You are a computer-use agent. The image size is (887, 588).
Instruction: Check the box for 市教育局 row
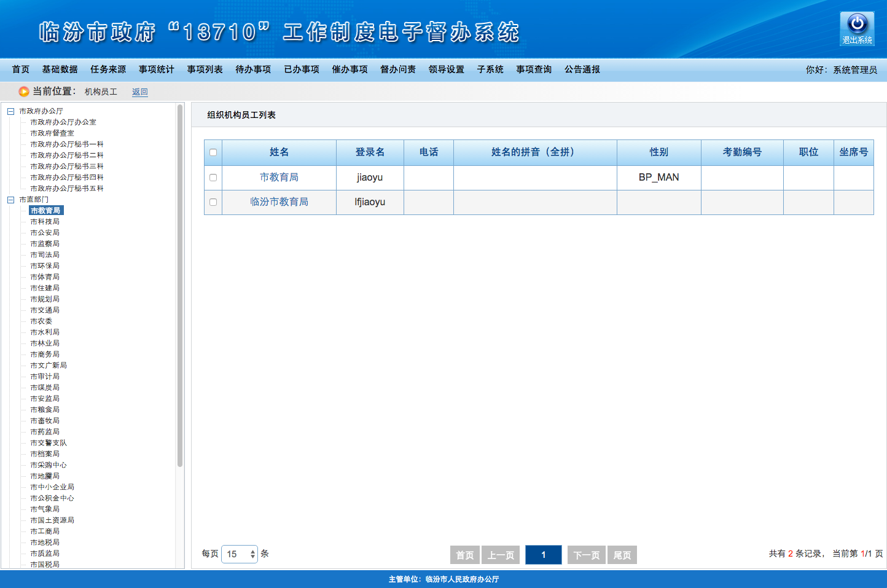click(213, 178)
